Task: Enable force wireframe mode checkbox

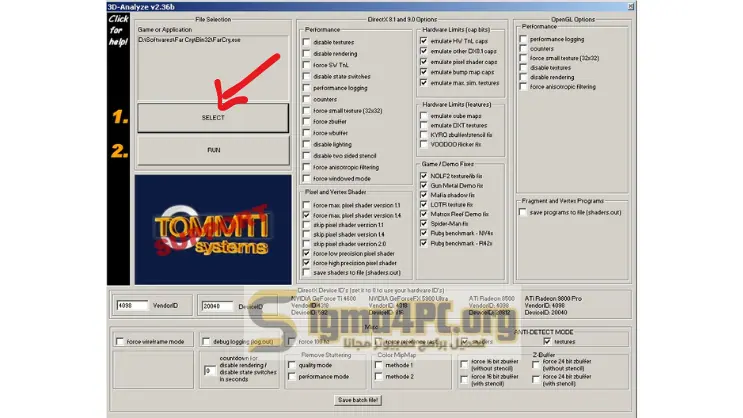Action: [120, 342]
